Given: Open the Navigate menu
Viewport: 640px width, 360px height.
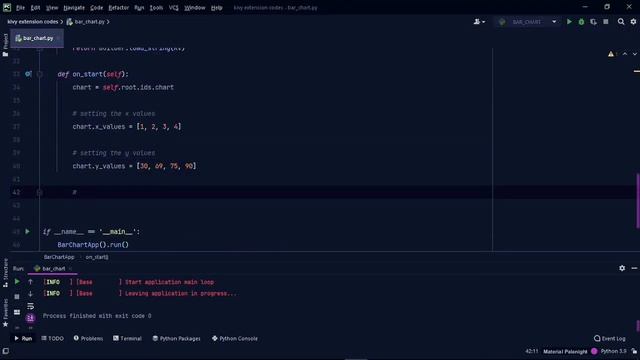Looking at the screenshot, I should coord(74,8).
